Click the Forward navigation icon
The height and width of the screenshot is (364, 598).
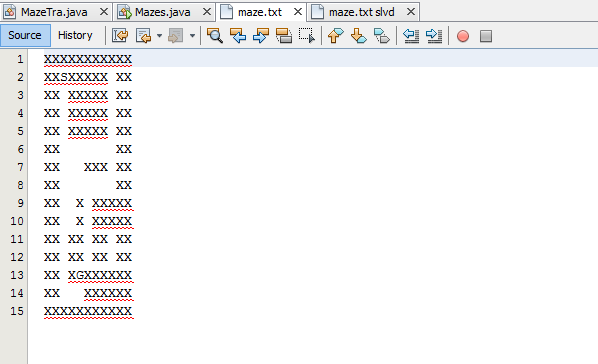click(175, 36)
